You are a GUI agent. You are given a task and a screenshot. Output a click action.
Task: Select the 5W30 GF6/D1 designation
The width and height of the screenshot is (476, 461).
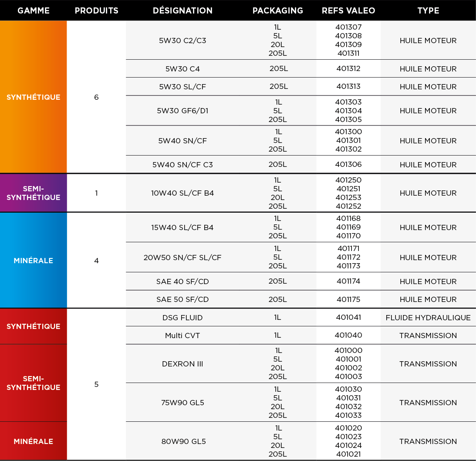click(182, 111)
